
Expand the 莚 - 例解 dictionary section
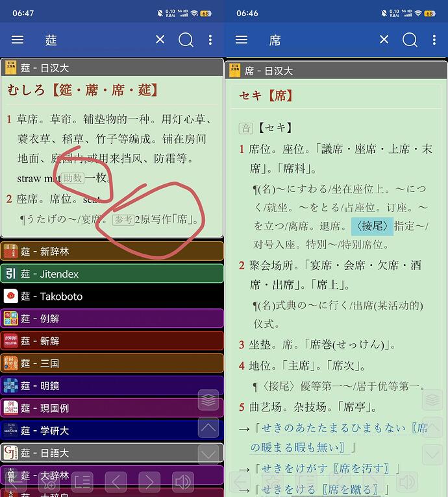(x=112, y=319)
